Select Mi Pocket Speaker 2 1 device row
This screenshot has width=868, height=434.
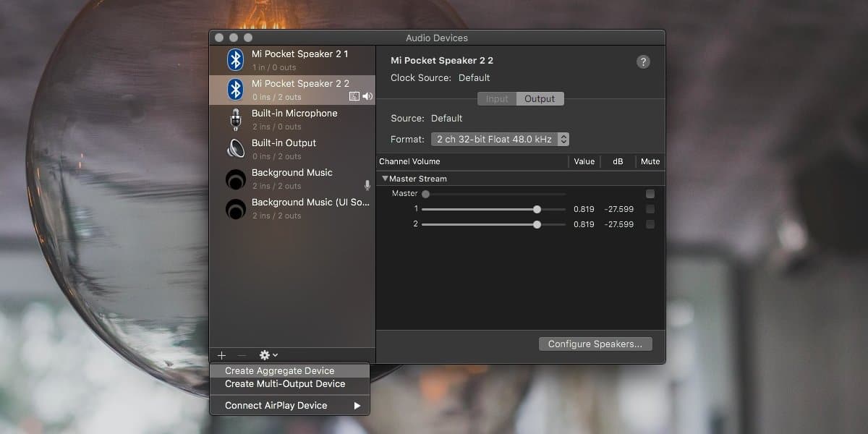click(x=292, y=60)
